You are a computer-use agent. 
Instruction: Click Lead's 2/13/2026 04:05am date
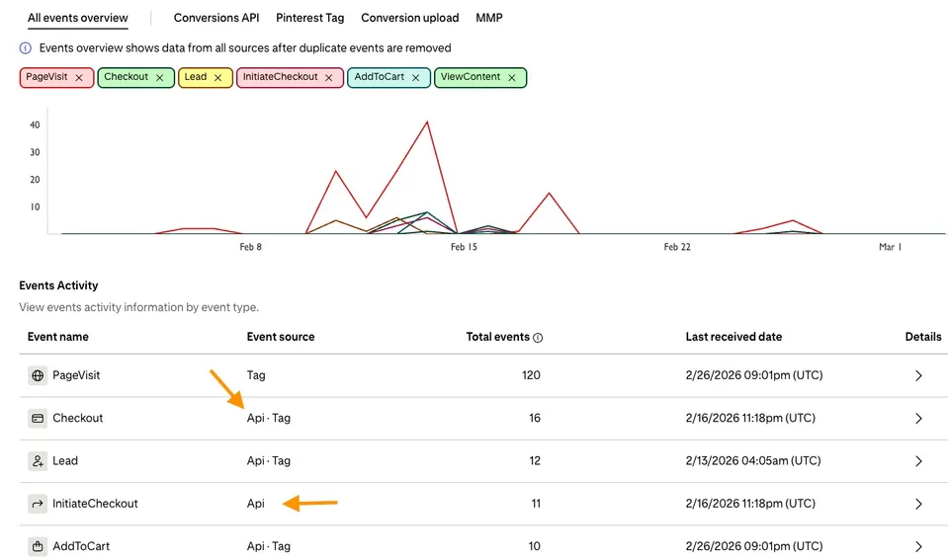(x=752, y=461)
